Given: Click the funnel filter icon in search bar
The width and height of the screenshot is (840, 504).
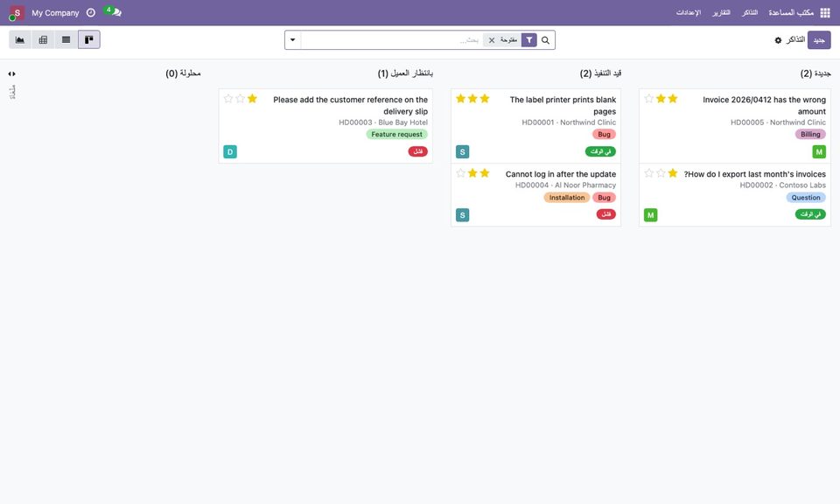Looking at the screenshot, I should click(528, 40).
